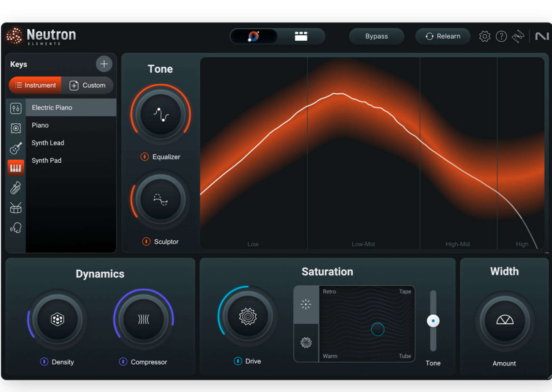
Task: Click the saturation XY pad blue puck
Action: tap(378, 329)
